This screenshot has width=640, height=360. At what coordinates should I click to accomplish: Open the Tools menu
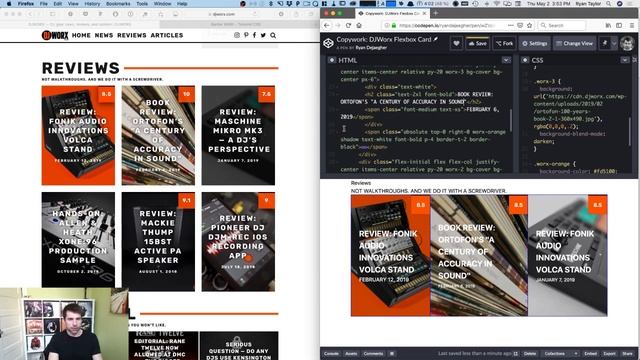tap(142, 4)
